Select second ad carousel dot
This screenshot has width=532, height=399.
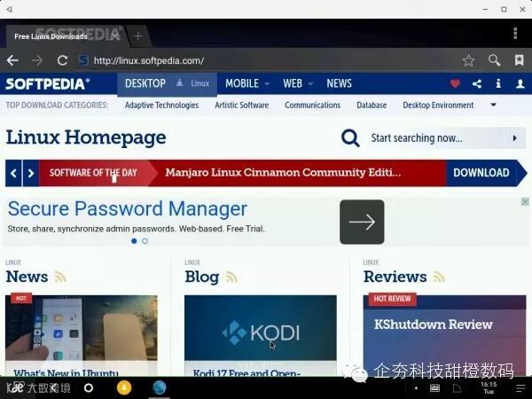[x=145, y=241]
